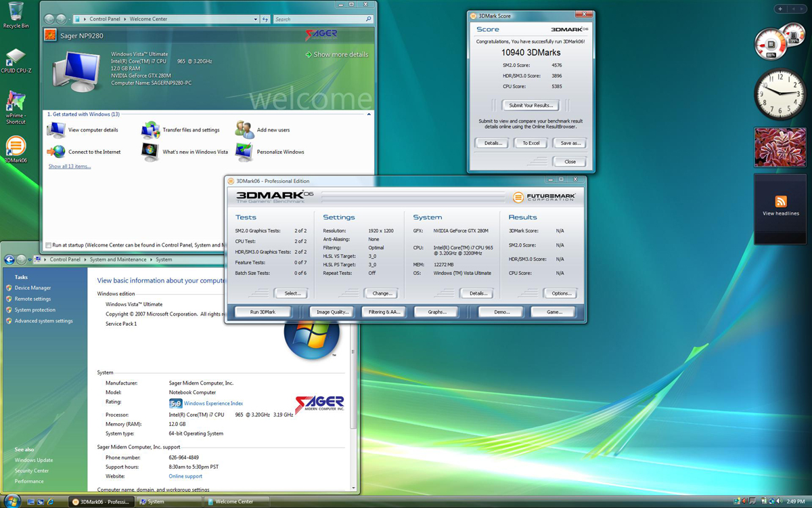
Task: Open Advanced system settings link
Action: (x=43, y=321)
